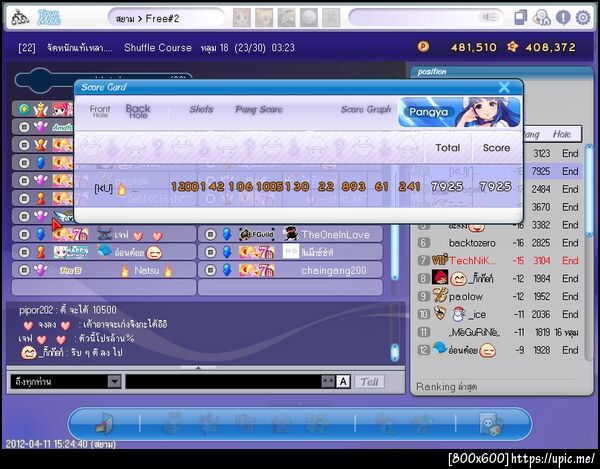Click the pipor202 chat message line

point(68,310)
